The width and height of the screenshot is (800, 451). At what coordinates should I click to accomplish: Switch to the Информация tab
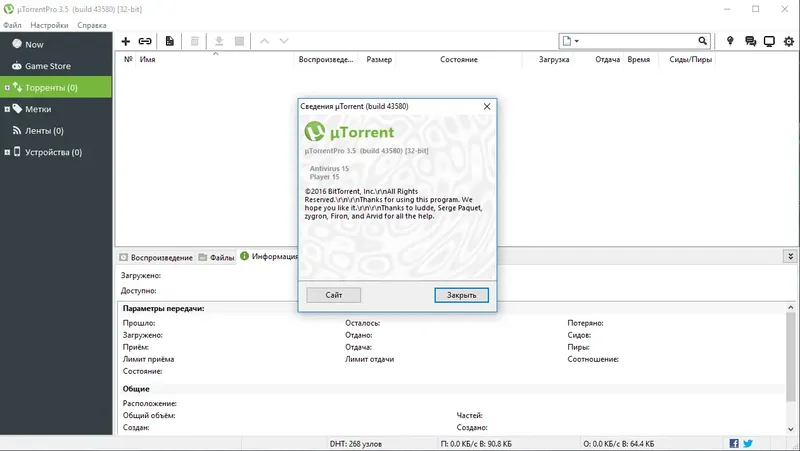click(269, 256)
